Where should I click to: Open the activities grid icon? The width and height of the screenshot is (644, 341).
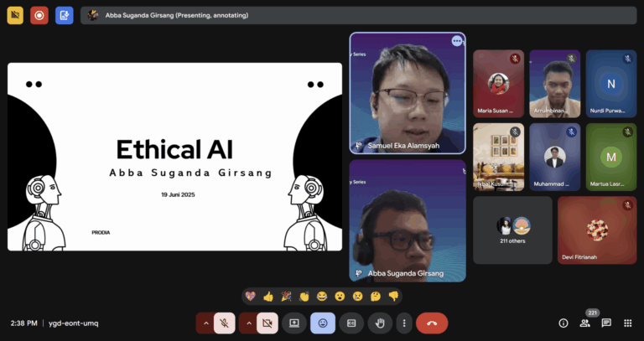(x=627, y=323)
